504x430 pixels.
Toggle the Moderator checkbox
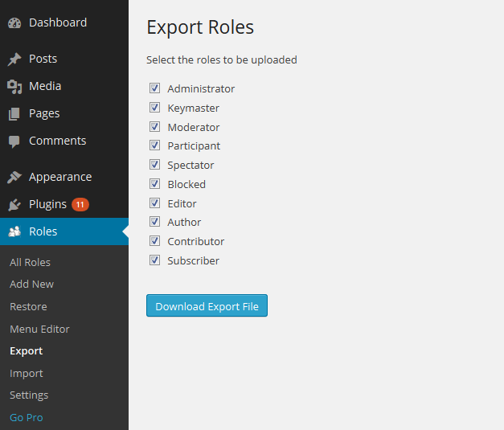[154, 127]
